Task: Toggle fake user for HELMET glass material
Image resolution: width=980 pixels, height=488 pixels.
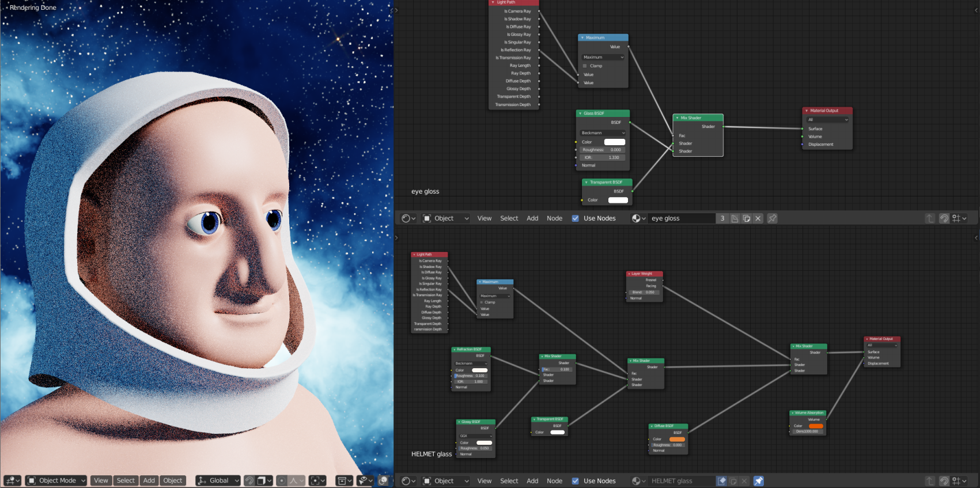Action: point(721,481)
